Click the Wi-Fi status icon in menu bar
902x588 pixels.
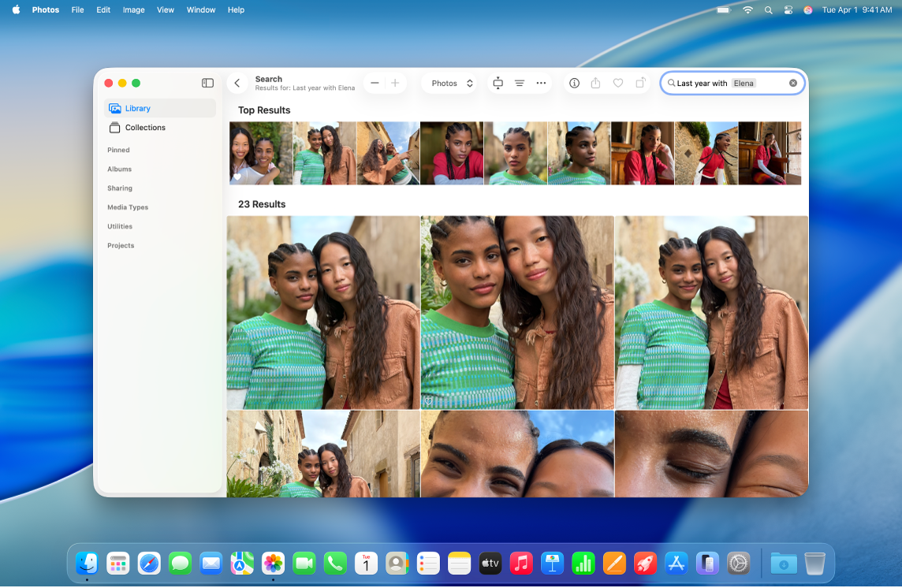click(x=747, y=10)
